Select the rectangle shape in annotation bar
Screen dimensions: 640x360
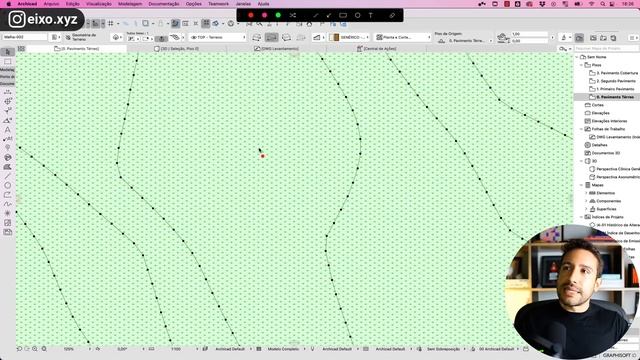(343, 15)
